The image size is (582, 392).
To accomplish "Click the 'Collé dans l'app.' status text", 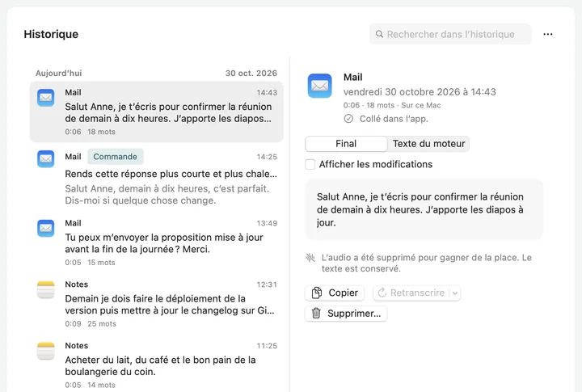I will (x=394, y=119).
